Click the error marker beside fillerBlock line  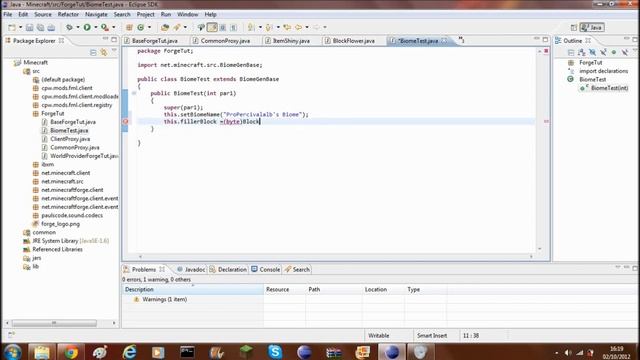(125, 122)
